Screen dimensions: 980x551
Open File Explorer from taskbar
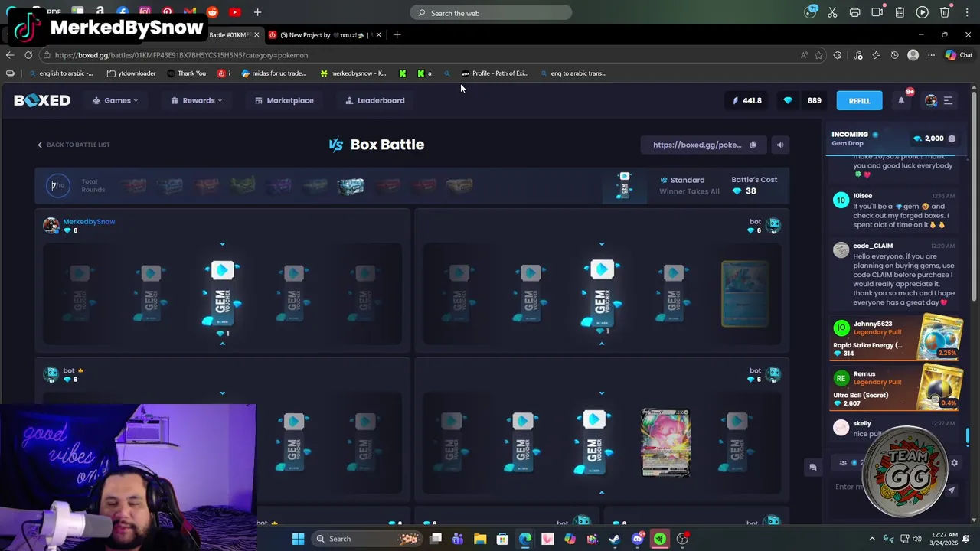[x=480, y=539]
